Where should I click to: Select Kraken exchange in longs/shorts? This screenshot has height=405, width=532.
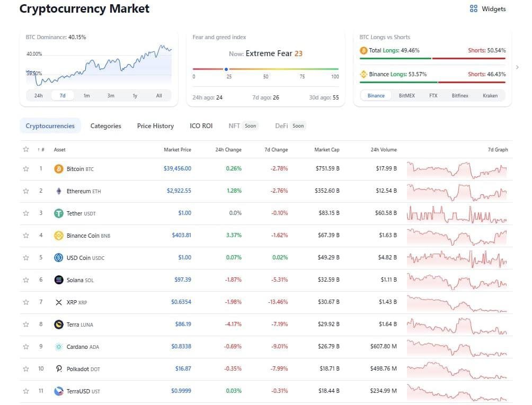coord(490,96)
